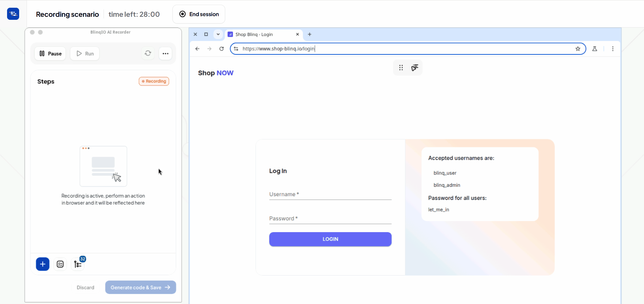Open the three-dots more options menu
Image resolution: width=644 pixels, height=304 pixels.
tap(165, 53)
